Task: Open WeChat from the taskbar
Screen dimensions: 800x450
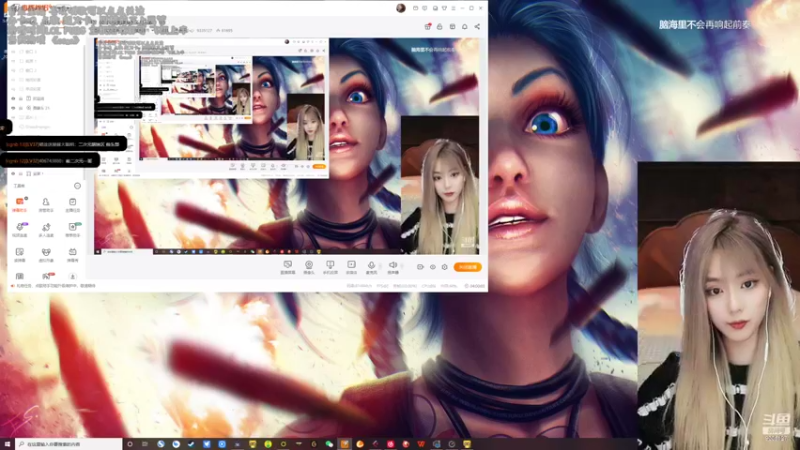Action: 329,444
